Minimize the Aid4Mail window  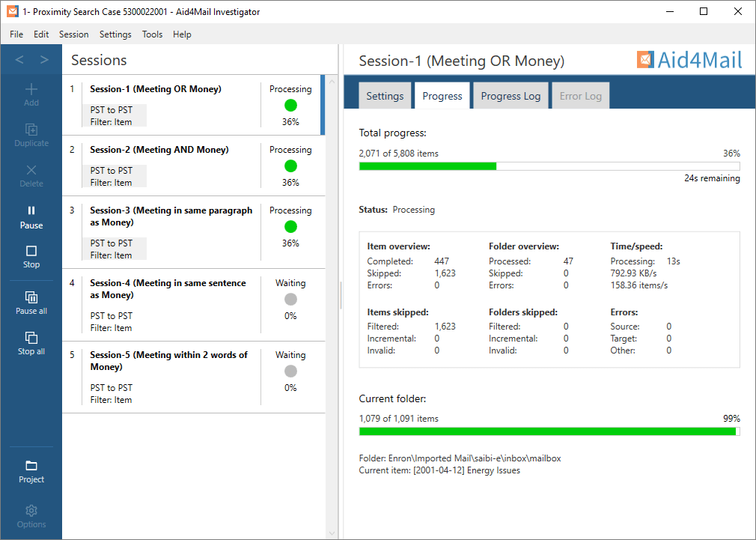pos(670,11)
